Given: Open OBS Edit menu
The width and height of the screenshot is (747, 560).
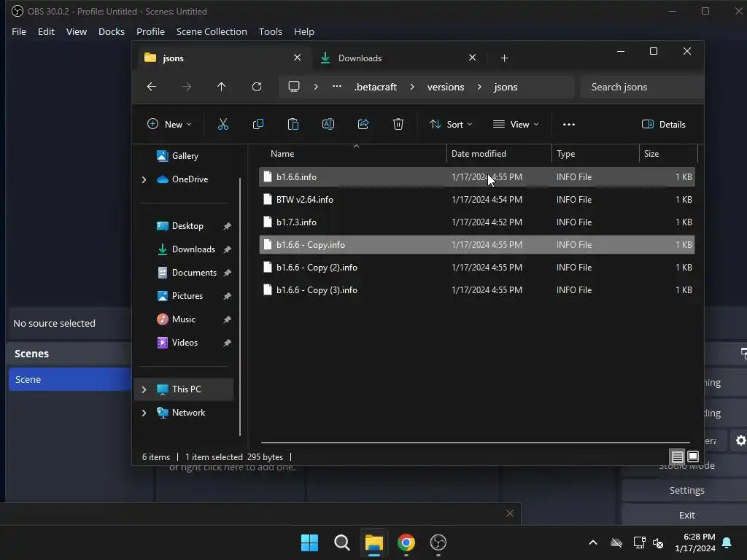Looking at the screenshot, I should tap(46, 31).
